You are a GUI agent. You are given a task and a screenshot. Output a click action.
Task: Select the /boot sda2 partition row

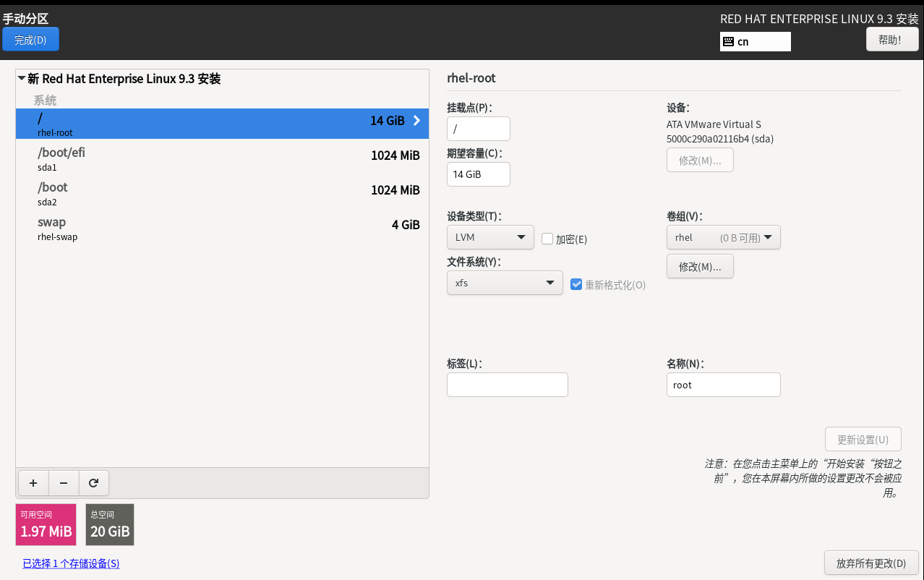222,193
